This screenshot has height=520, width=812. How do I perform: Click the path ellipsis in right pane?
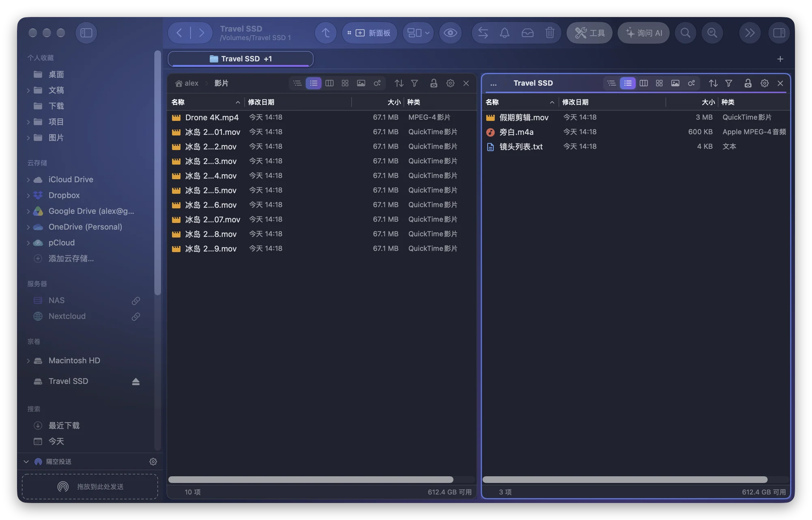pos(493,84)
